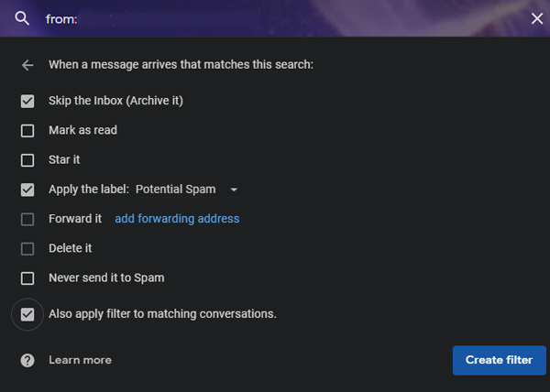Click the Never send it to Spam text
This screenshot has width=550, height=392.
click(106, 278)
